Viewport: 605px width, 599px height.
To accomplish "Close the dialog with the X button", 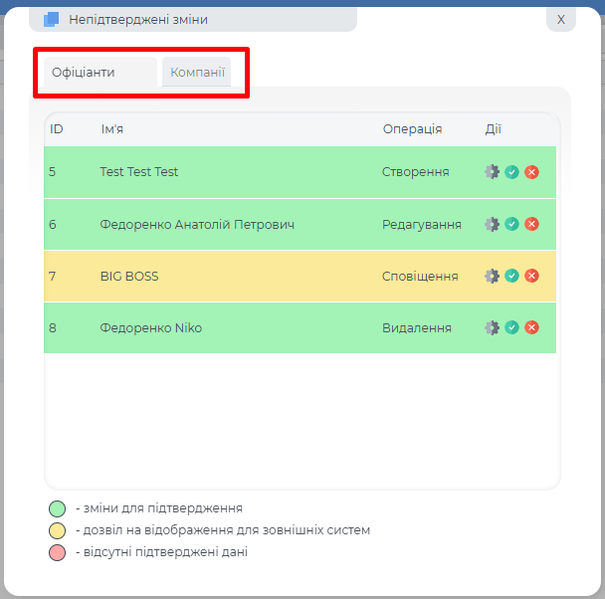I will coord(561,19).
